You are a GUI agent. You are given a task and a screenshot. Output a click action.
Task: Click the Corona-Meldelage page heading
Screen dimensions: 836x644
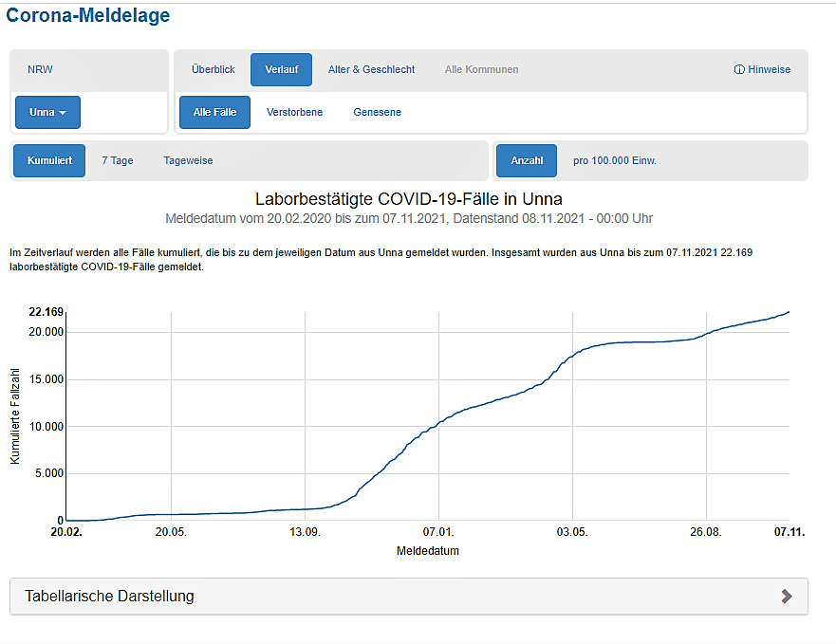tap(88, 15)
